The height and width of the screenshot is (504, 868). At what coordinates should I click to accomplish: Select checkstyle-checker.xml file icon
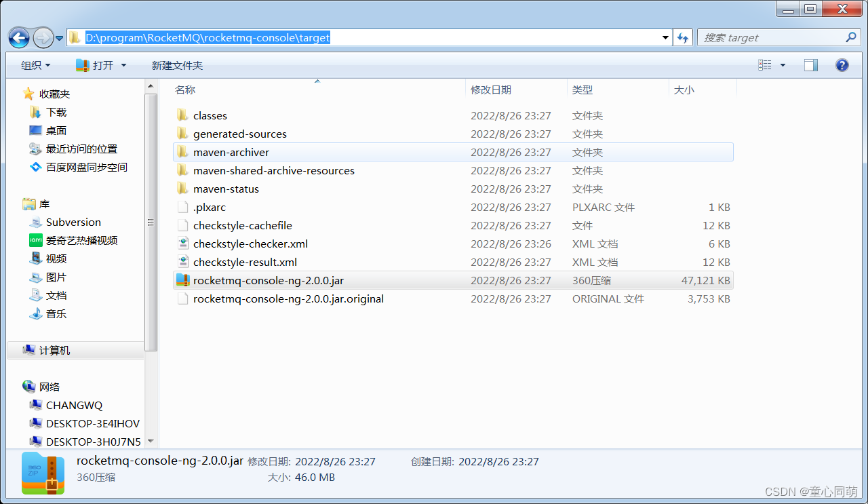(x=182, y=244)
